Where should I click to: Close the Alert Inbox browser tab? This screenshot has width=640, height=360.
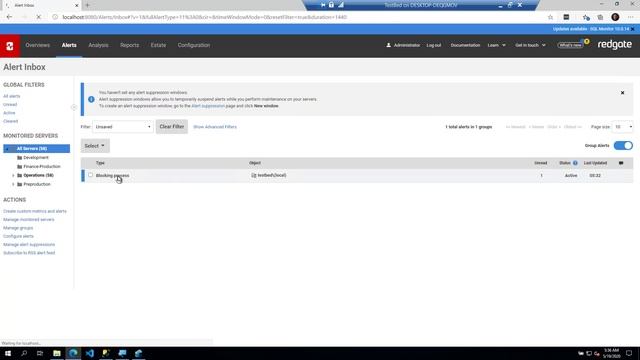[76, 5]
